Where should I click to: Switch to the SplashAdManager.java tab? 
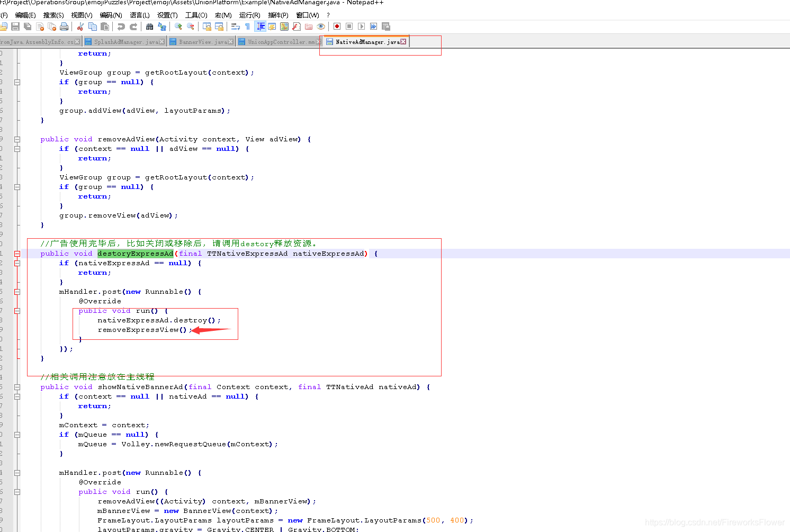[125, 42]
